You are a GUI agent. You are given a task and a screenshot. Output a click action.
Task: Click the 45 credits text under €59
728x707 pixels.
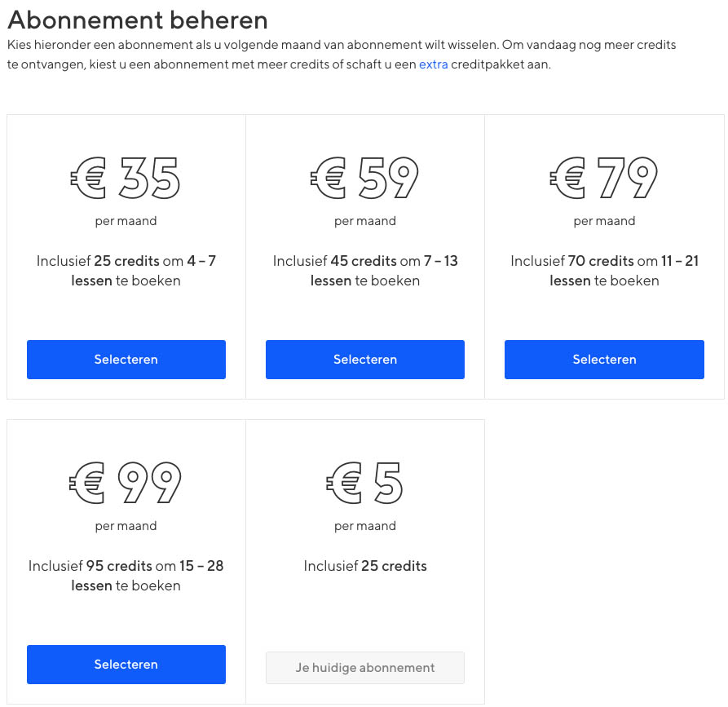[x=364, y=270]
